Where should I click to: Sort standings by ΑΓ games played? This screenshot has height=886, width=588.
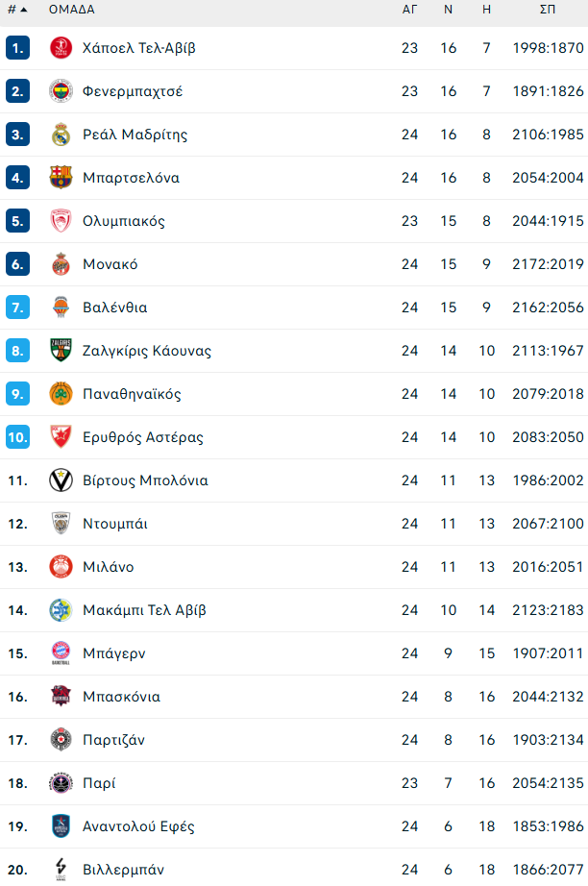(410, 12)
